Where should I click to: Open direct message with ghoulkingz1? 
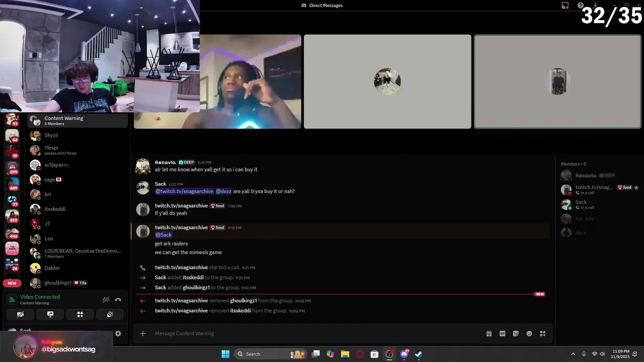(x=77, y=283)
